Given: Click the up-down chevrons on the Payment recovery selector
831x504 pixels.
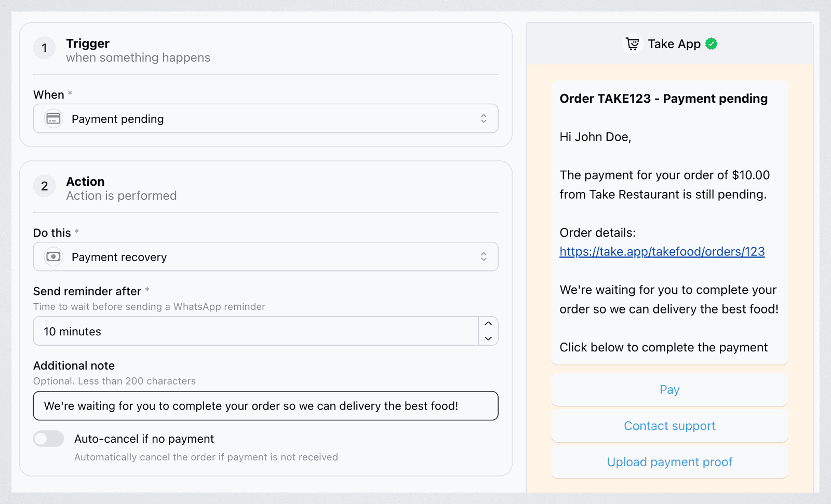Looking at the screenshot, I should (x=484, y=257).
